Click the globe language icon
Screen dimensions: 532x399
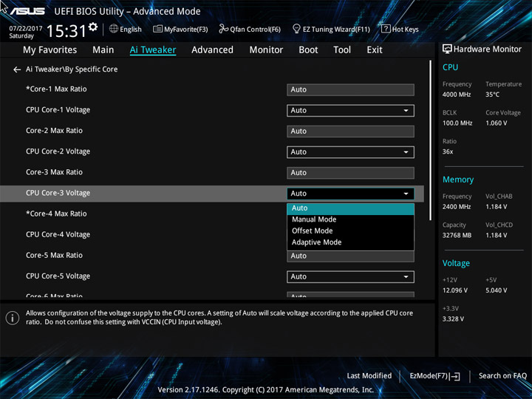(x=114, y=29)
